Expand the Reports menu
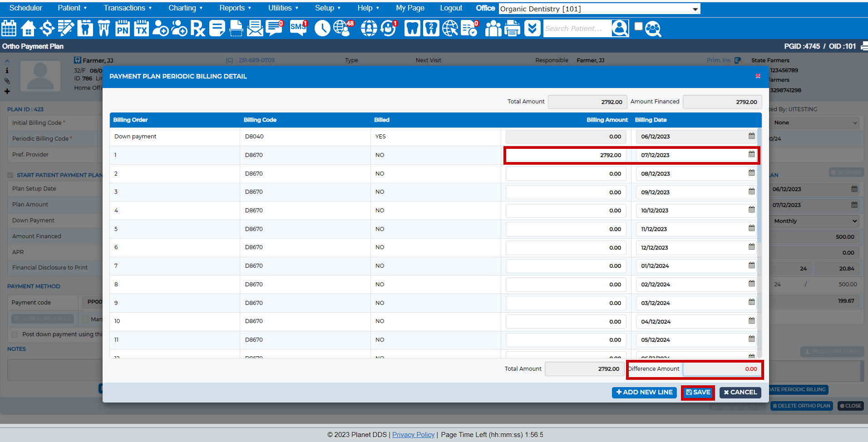 click(x=235, y=8)
